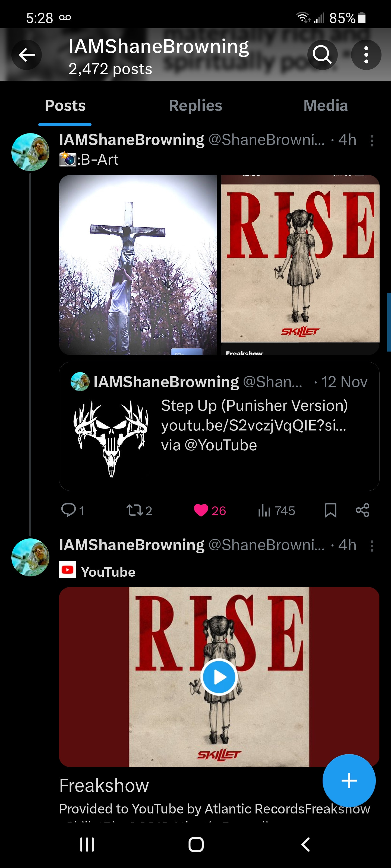Bookmark the B-Art post

pos(330,510)
